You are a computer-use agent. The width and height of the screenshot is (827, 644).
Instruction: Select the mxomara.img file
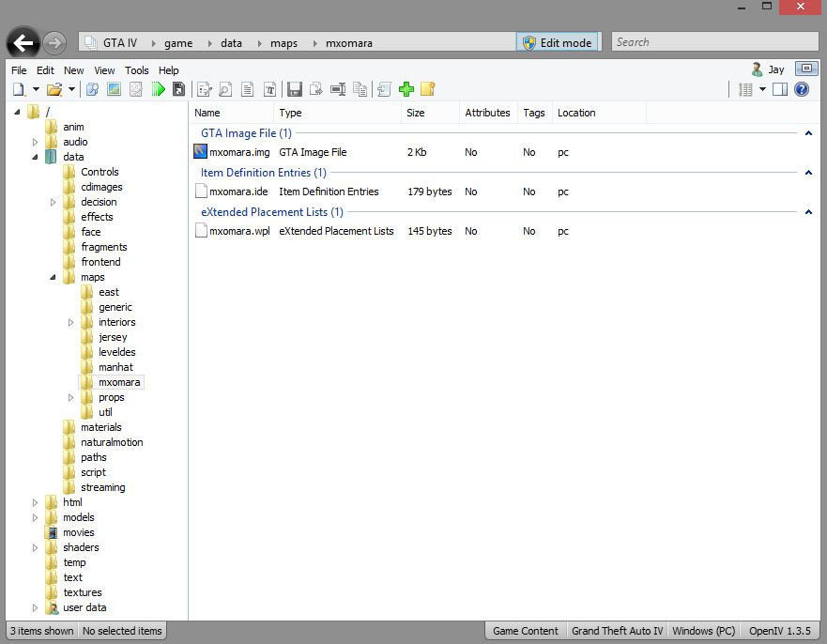point(239,152)
